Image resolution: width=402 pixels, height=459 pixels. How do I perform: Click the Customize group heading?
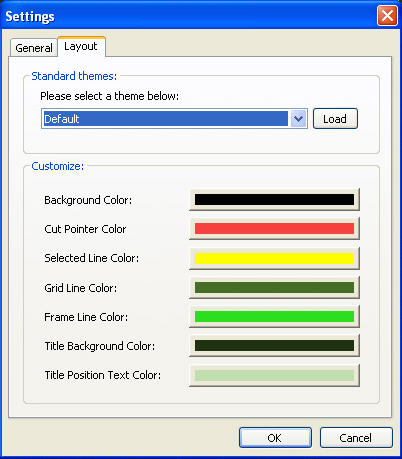coord(58,166)
